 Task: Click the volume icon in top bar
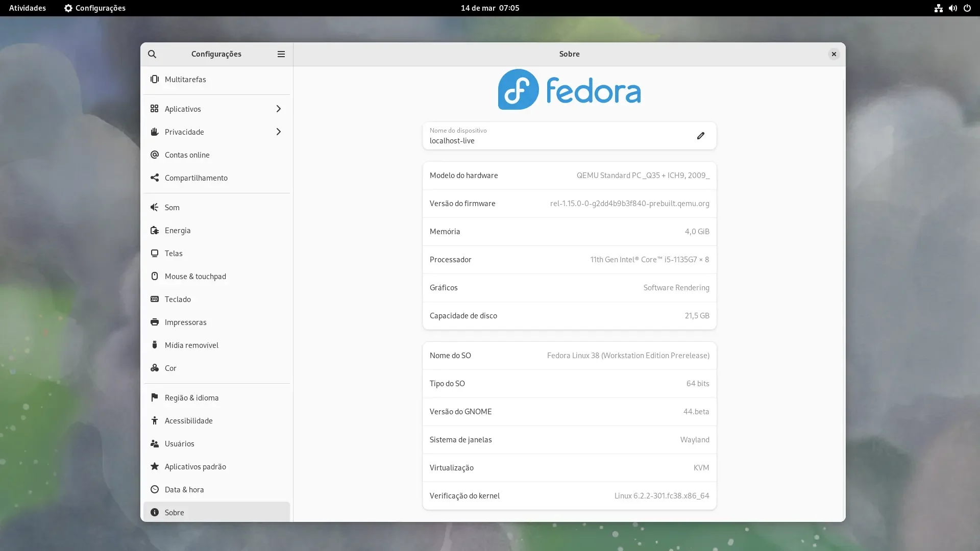coord(952,8)
